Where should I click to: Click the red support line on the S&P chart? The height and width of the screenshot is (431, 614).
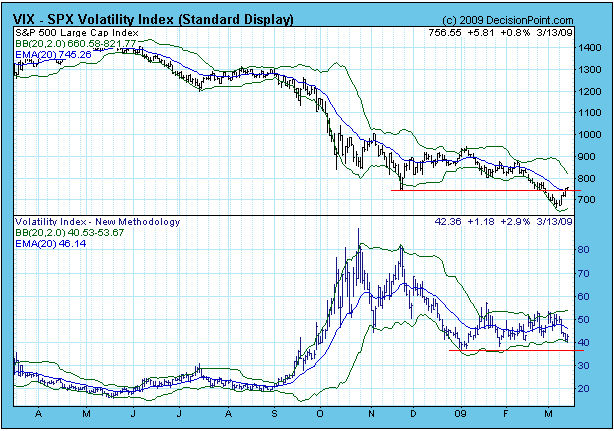click(480, 190)
